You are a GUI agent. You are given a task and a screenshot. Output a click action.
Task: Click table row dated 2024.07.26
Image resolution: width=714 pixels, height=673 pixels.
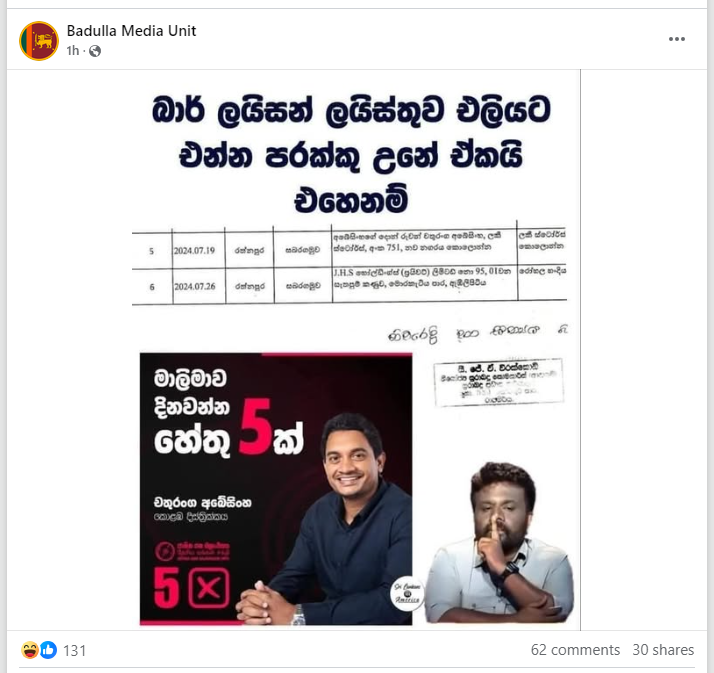pos(349,285)
